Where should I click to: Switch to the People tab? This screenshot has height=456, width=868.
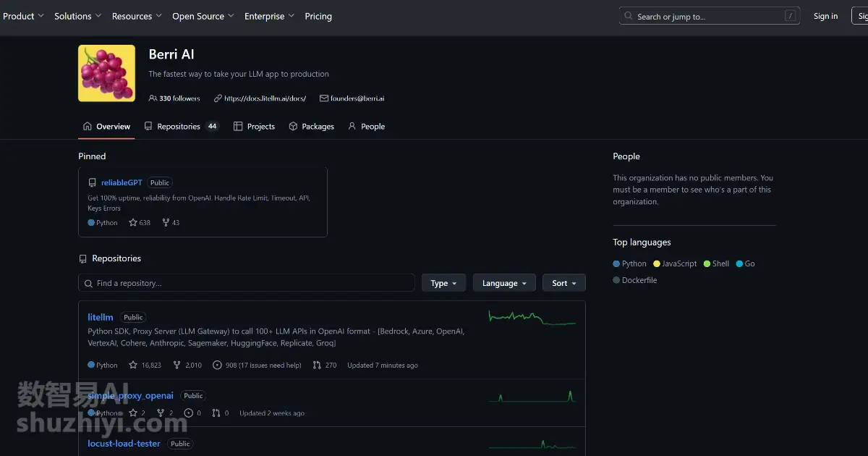[x=366, y=126]
